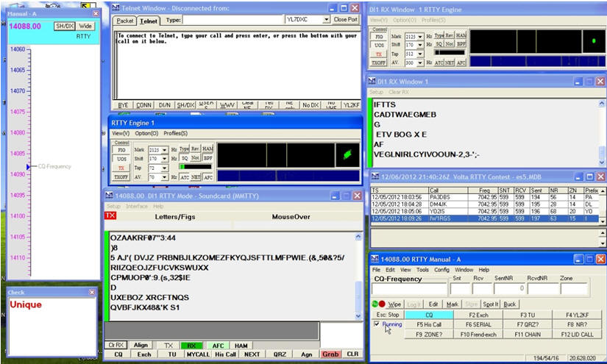607x364 pixels.
Task: Click the F5 His Call button
Action: (x=429, y=324)
